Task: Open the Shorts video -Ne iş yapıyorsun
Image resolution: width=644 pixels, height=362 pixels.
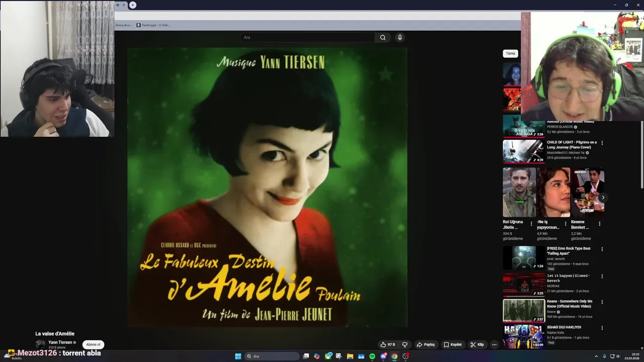Action: [x=553, y=193]
